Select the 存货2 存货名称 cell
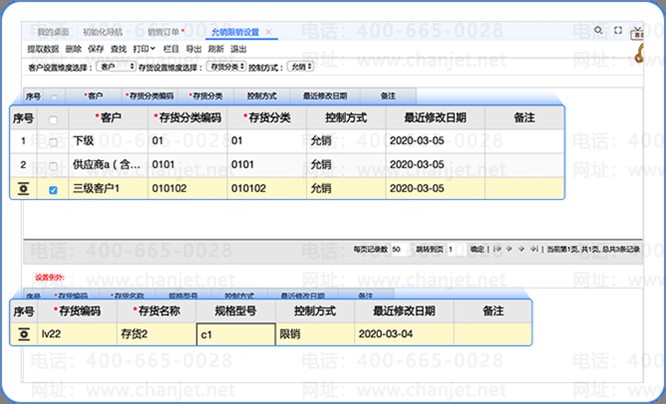666x404 pixels. (156, 334)
